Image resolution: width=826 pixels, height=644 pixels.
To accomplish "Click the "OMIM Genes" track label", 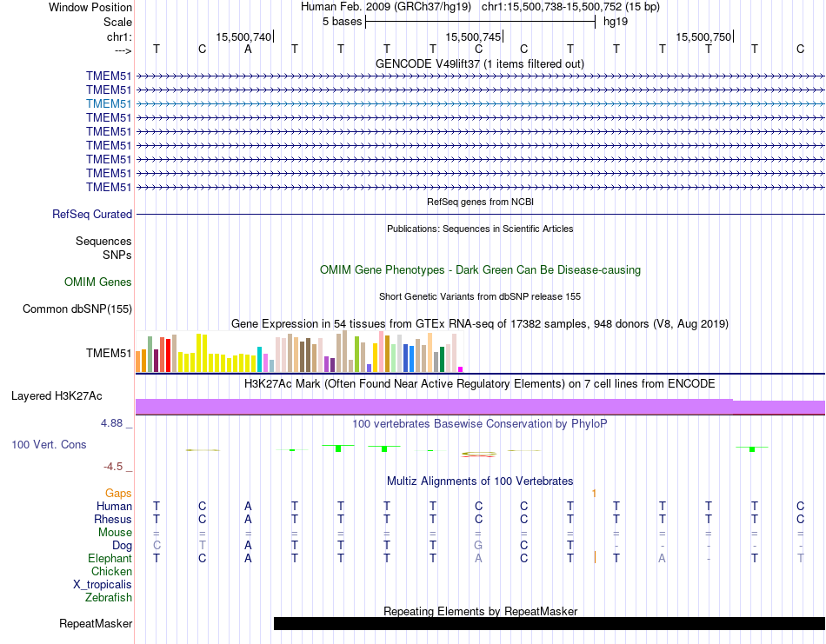I will pos(97,282).
